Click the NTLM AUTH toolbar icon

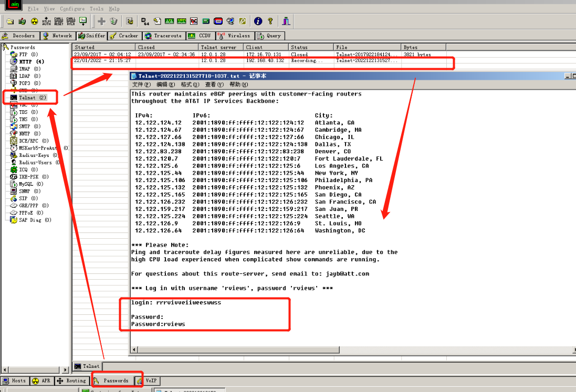tap(46, 22)
